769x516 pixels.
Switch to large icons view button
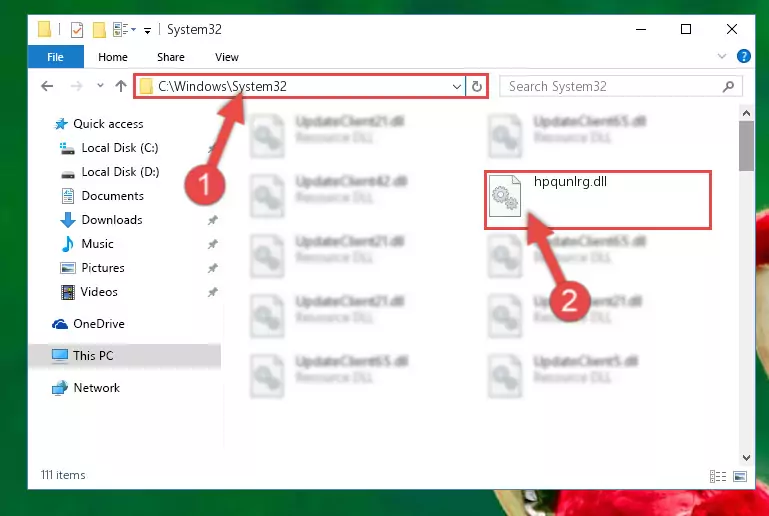click(x=740, y=476)
